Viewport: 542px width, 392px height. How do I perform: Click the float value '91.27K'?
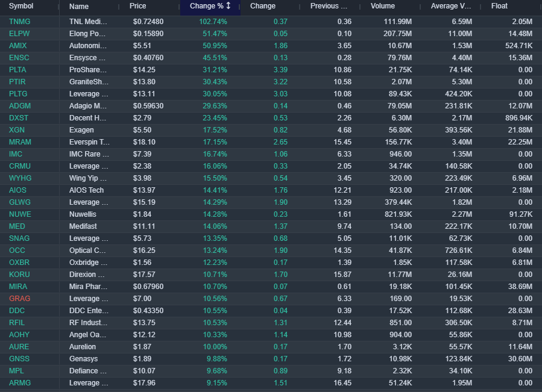pos(520,214)
